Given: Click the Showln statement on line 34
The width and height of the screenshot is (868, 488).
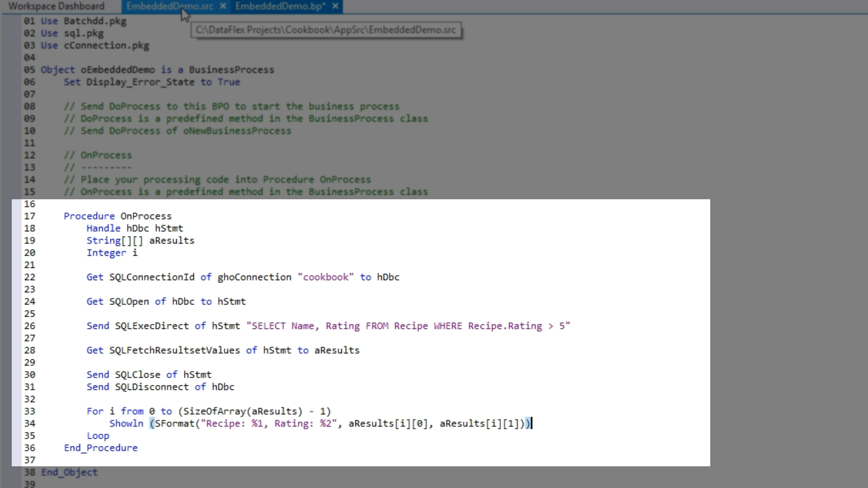Looking at the screenshot, I should 126,423.
